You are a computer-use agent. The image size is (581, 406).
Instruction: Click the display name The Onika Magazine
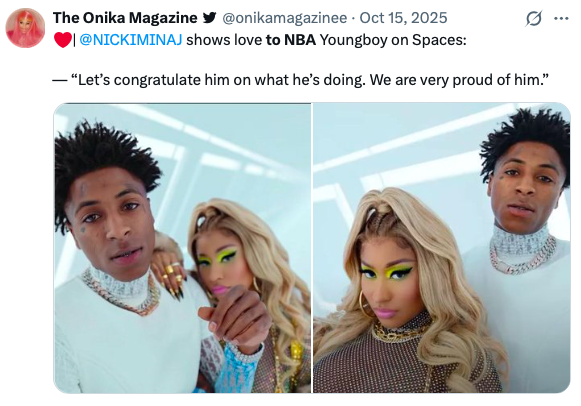(125, 17)
